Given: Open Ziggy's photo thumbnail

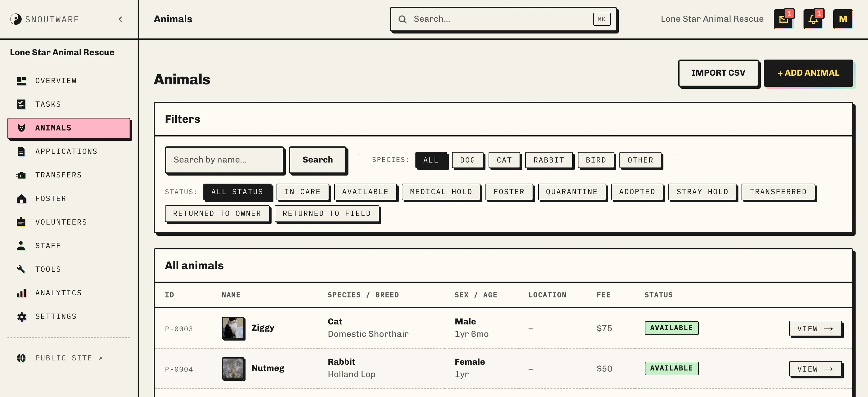Looking at the screenshot, I should click(x=233, y=328).
